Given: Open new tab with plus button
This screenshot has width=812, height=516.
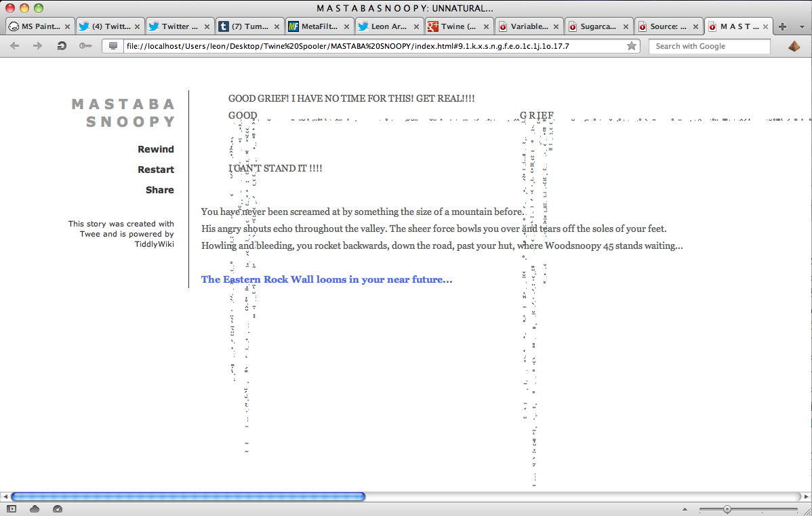Looking at the screenshot, I should tap(782, 26).
